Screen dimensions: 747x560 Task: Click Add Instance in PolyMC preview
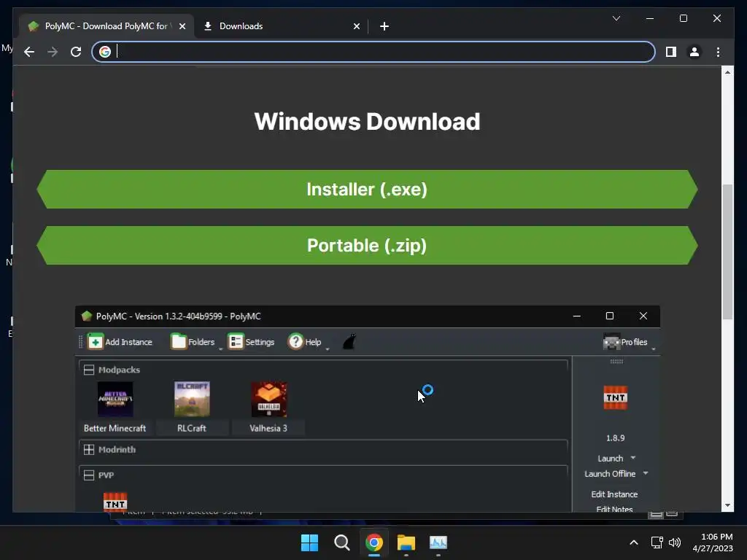[120, 342]
